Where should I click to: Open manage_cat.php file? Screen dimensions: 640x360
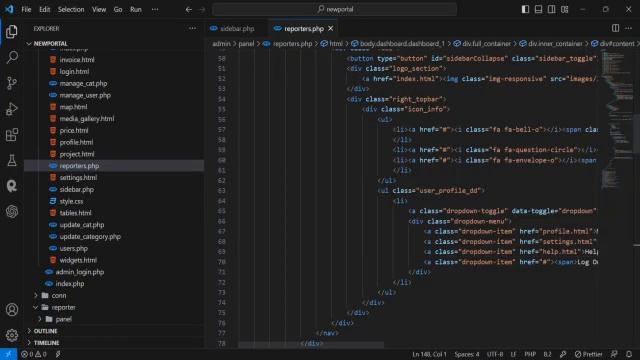pos(83,83)
